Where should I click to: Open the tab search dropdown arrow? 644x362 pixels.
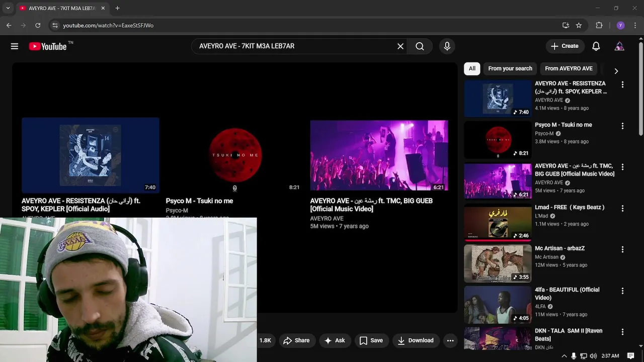click(x=8, y=8)
